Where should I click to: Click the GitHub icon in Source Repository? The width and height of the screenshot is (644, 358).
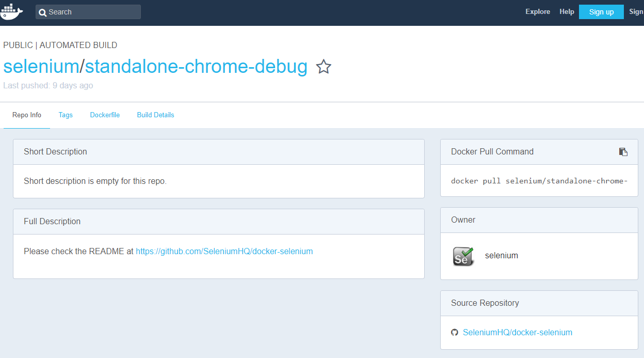pos(455,333)
